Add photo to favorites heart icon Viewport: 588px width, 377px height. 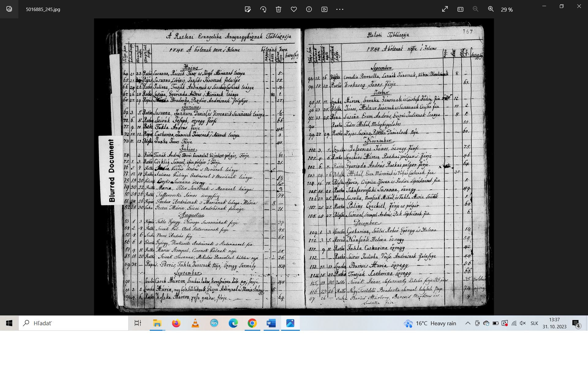point(294,9)
